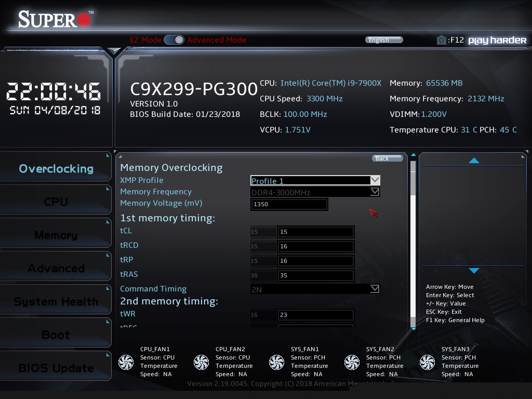Click the up arrow in help panel

tap(474, 161)
